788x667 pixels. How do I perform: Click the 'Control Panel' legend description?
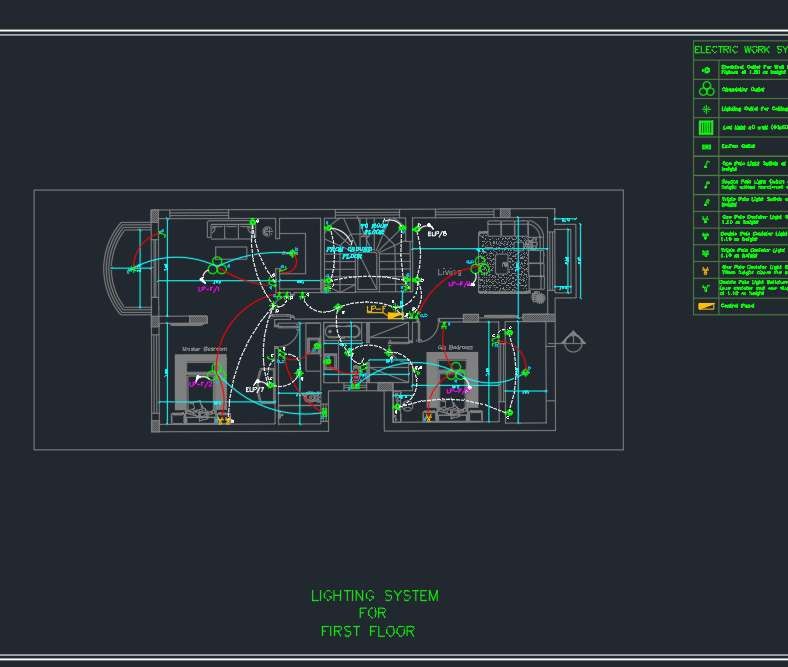pos(737,306)
